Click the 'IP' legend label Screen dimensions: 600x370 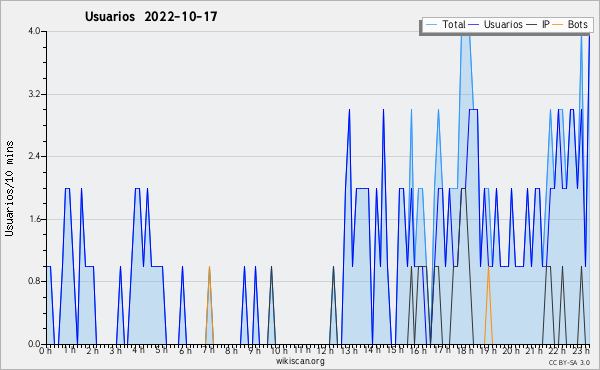(x=546, y=24)
